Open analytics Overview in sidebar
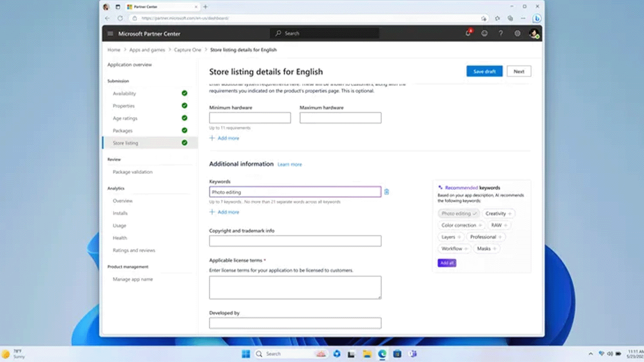The height and width of the screenshot is (362, 644). pos(123,201)
